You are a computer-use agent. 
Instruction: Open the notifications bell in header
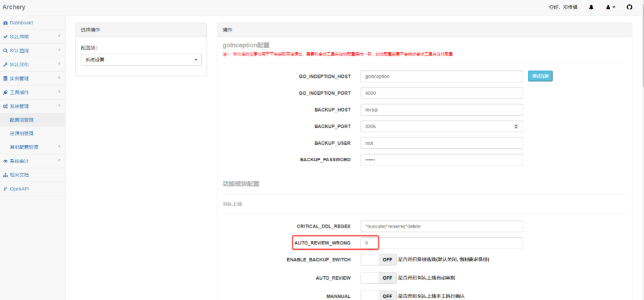tap(591, 7)
